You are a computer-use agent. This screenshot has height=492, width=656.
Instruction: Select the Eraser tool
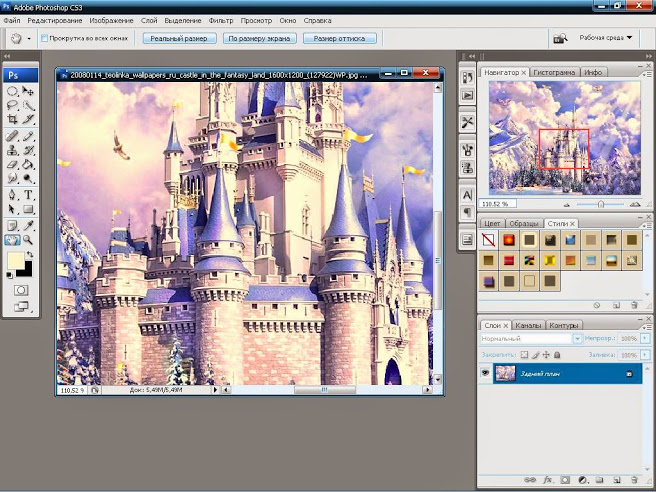(13, 164)
